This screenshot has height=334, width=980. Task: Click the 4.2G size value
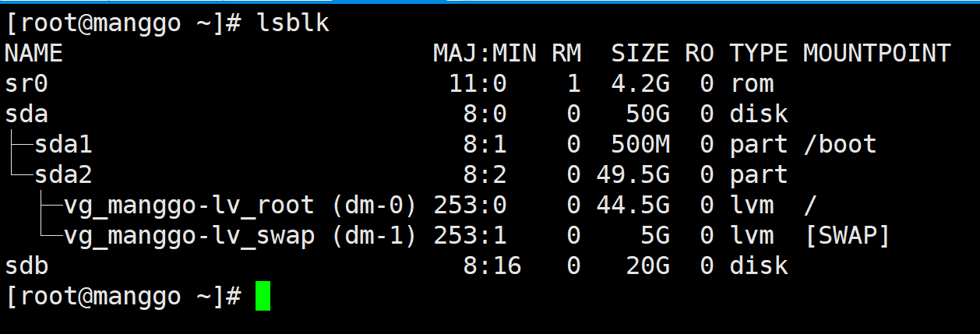tap(640, 84)
